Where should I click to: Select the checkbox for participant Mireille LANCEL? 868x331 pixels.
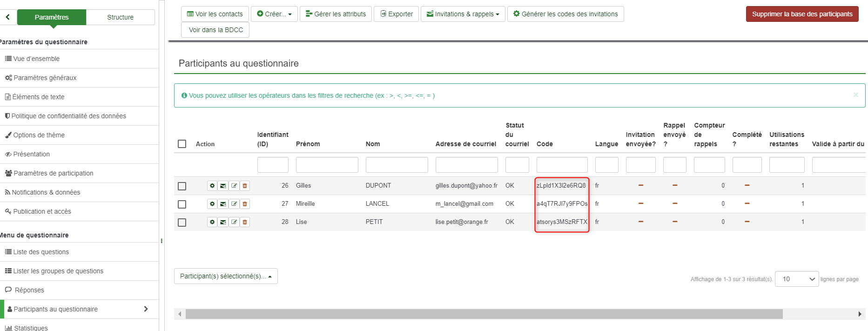[182, 204]
